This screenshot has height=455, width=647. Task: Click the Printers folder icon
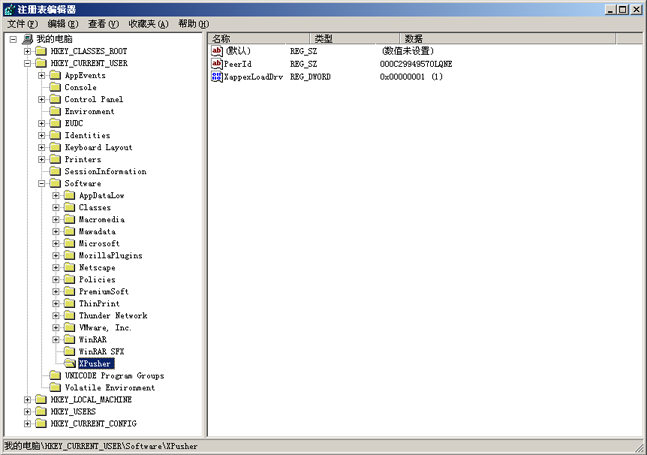55,159
